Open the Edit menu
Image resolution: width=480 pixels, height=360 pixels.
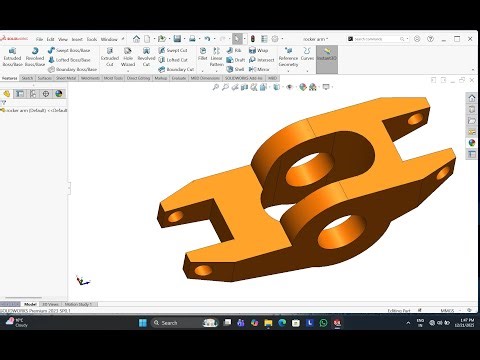[x=50, y=39]
